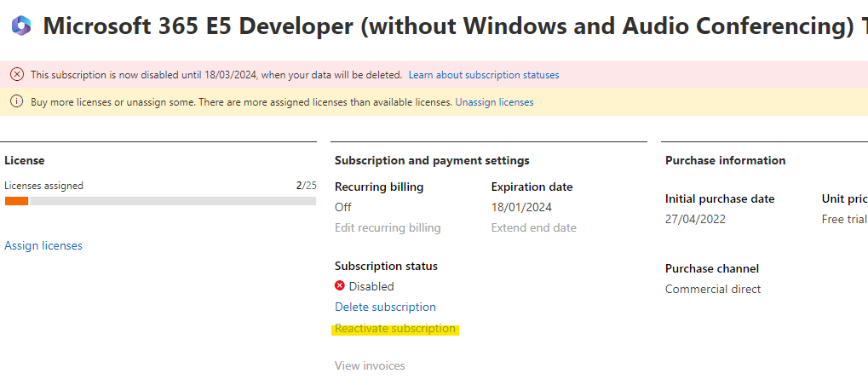The height and width of the screenshot is (385, 868).
Task: Click the red error icon in banner
Action: (x=17, y=75)
